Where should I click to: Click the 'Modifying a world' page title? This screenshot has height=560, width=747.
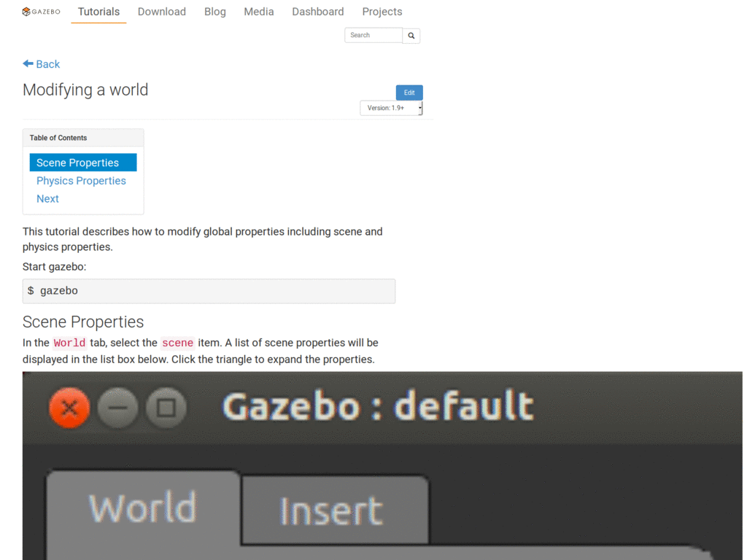(85, 90)
